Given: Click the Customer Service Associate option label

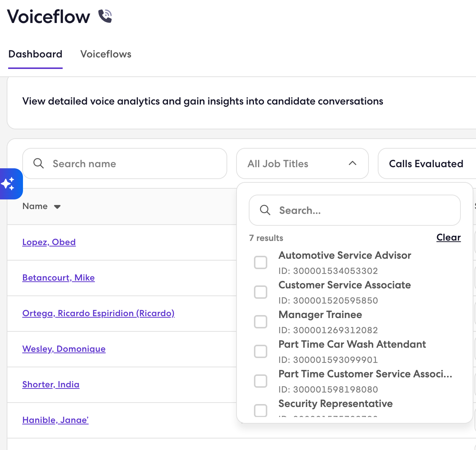Looking at the screenshot, I should (345, 285).
